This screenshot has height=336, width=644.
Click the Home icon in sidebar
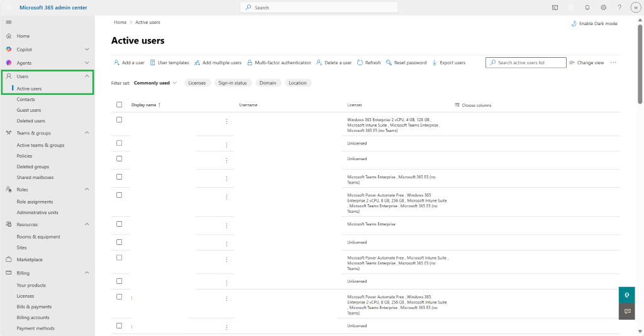[9, 36]
